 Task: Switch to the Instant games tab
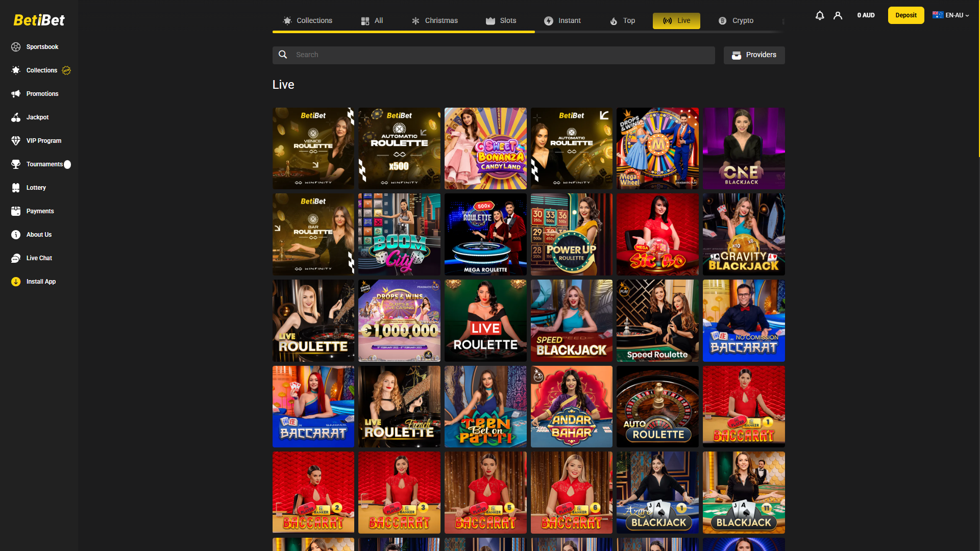point(562,21)
